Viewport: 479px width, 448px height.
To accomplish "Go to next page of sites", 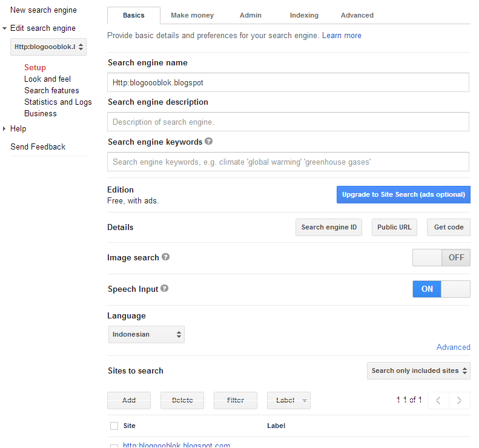I will click(x=459, y=400).
